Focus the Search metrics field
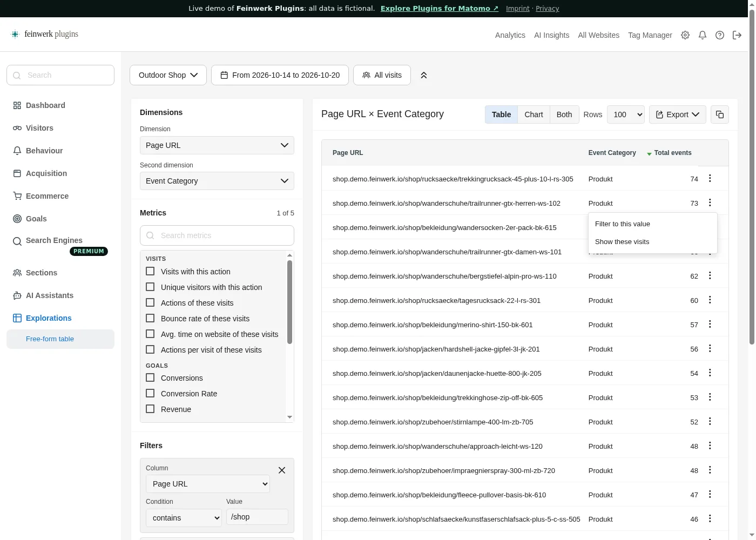 tap(217, 235)
